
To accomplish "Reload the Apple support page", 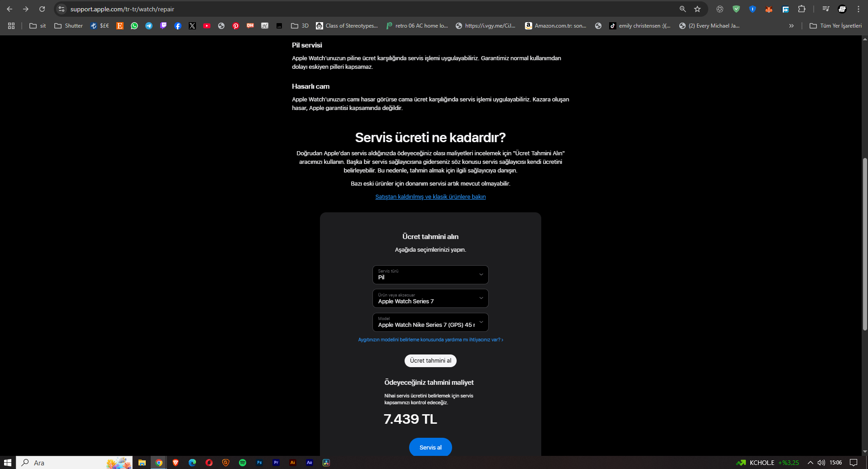I will click(x=42, y=9).
